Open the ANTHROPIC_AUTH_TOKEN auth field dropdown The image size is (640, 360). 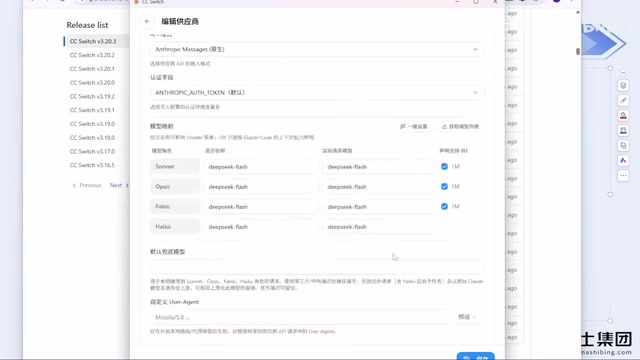[x=317, y=93]
